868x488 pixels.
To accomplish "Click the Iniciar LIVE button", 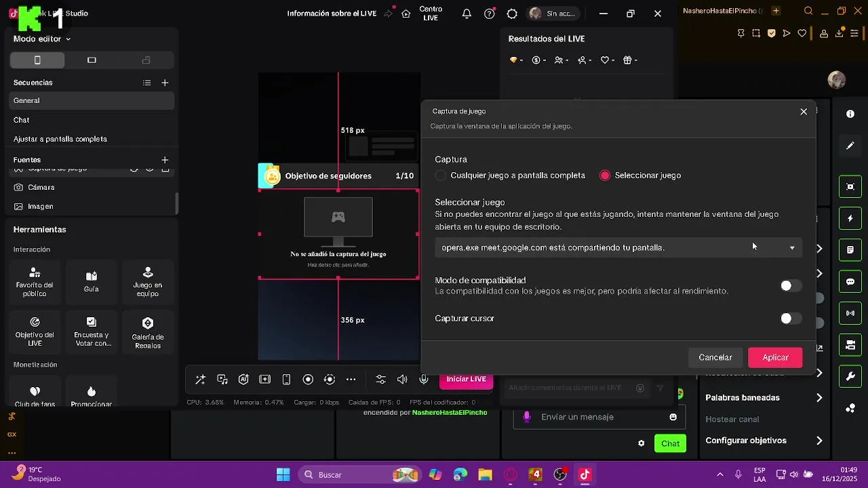I will coord(466,380).
